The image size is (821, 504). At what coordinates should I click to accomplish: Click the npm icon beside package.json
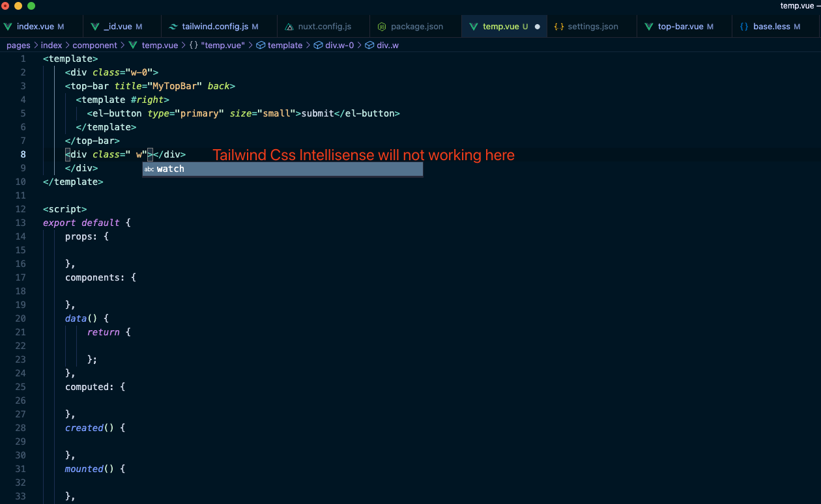coord(381,26)
